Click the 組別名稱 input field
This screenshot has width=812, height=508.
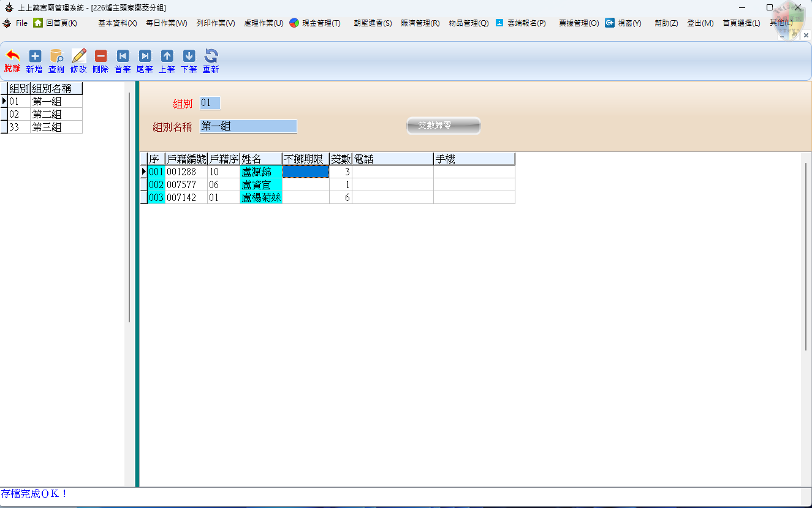(248, 126)
